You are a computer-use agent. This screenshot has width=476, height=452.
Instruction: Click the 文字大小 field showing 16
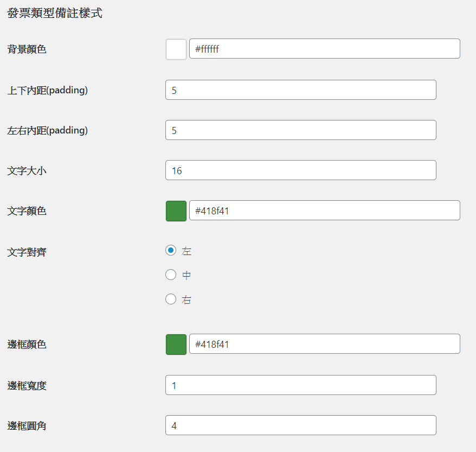coord(300,170)
